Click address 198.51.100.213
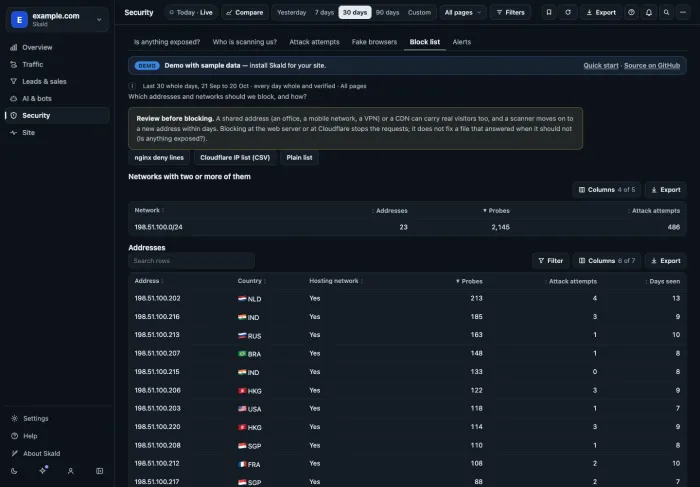 (x=157, y=335)
